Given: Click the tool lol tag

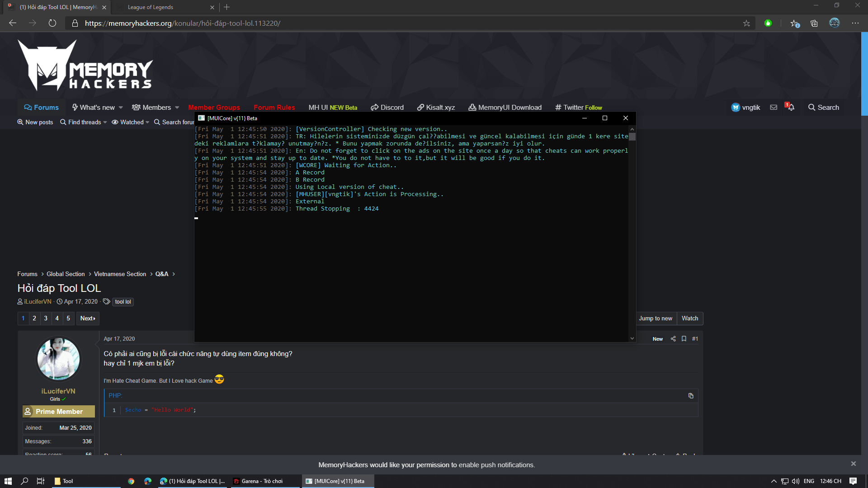Looking at the screenshot, I should 123,302.
